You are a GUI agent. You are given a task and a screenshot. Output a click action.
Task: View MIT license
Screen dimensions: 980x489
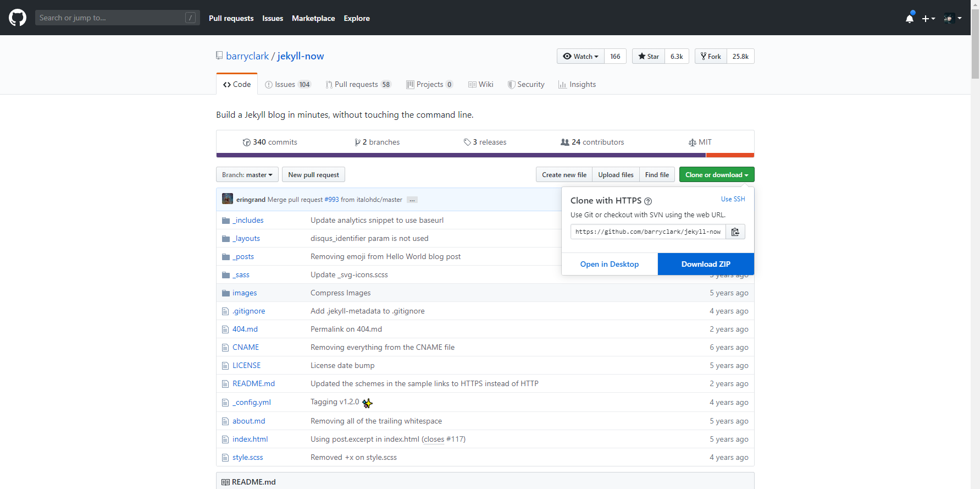point(700,142)
